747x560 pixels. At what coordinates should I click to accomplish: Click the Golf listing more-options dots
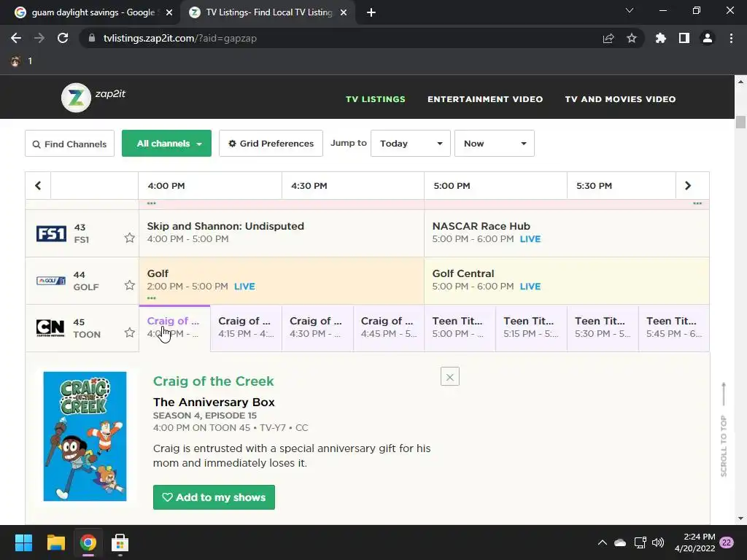[x=152, y=298]
